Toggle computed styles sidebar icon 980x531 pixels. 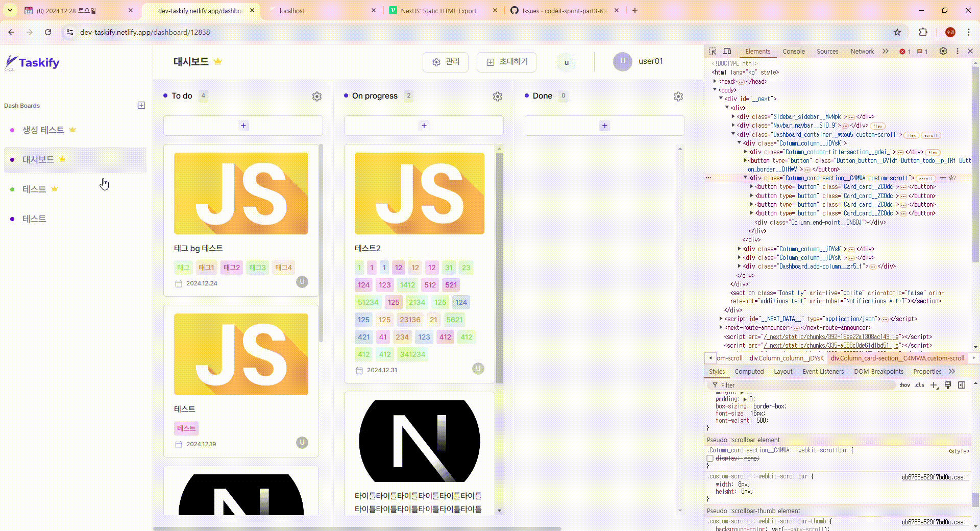(962, 385)
